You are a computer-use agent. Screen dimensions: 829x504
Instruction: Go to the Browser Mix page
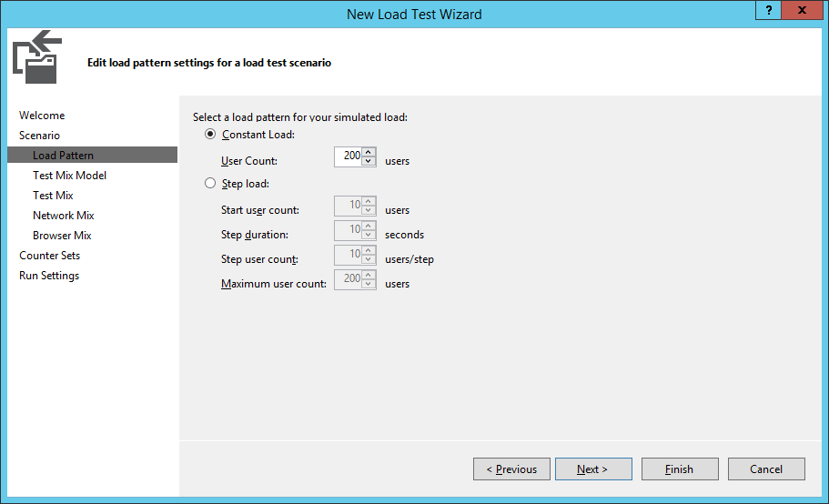(x=62, y=236)
